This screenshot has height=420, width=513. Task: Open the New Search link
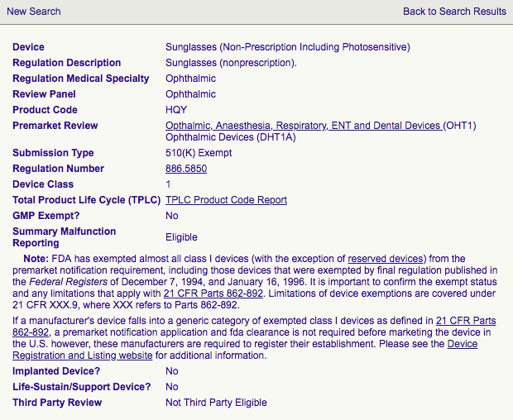coord(34,12)
